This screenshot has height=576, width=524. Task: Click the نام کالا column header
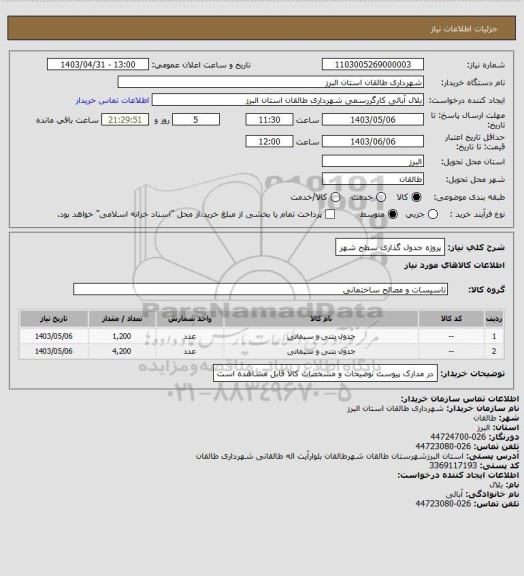321,319
